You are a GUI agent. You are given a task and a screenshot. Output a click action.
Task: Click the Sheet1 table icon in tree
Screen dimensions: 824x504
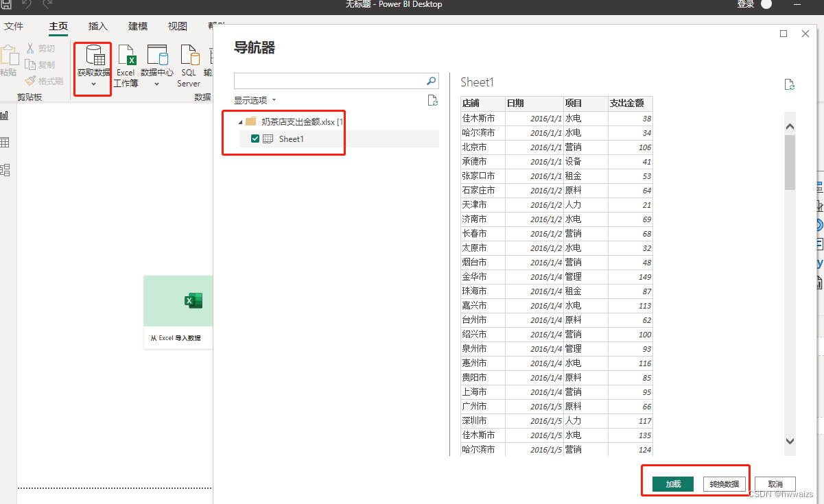(x=268, y=139)
